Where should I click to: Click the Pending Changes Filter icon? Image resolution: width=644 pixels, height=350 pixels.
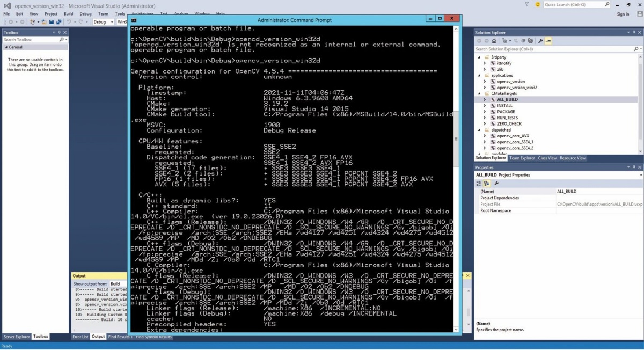(x=505, y=41)
